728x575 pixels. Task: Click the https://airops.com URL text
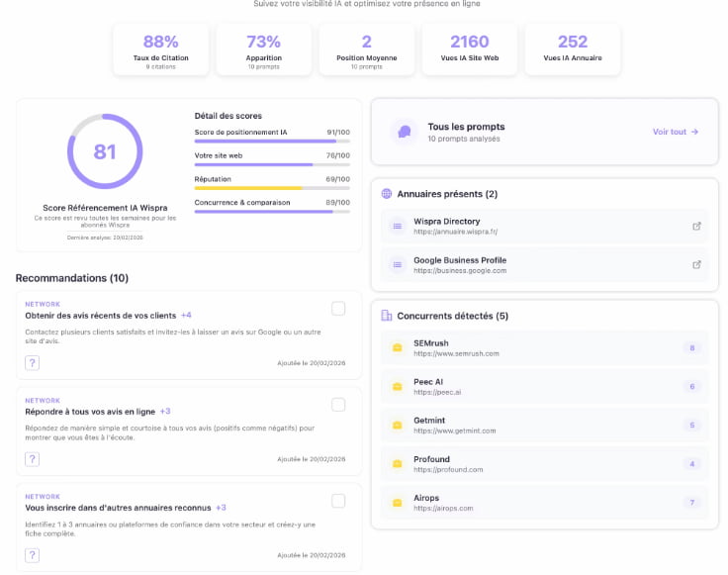tap(443, 509)
